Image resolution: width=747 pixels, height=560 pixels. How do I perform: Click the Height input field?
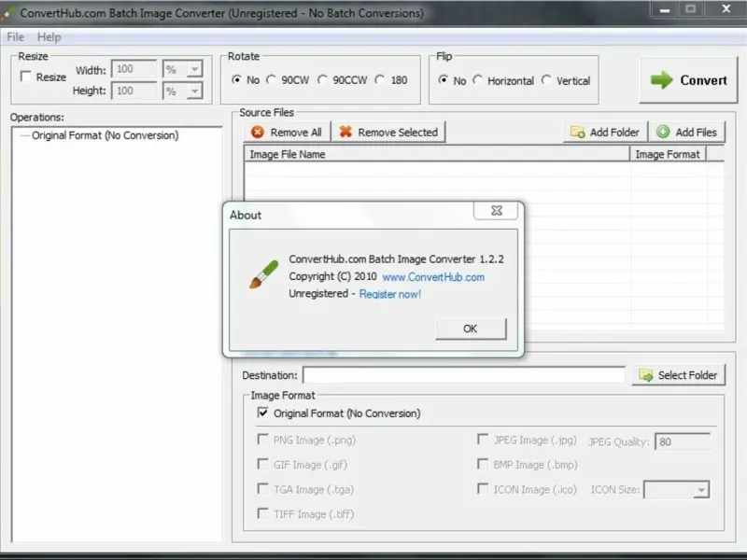(134, 91)
